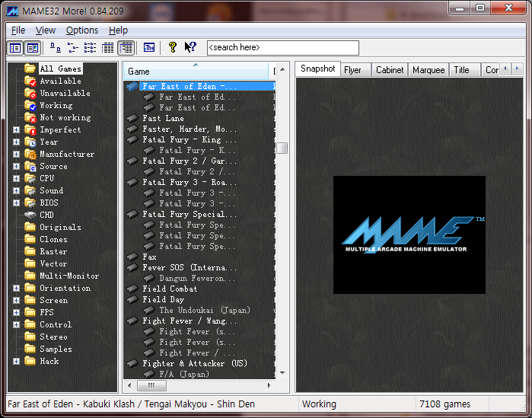This screenshot has width=532, height=418.
Task: Select the Unavailable folder icon
Action: 30,94
